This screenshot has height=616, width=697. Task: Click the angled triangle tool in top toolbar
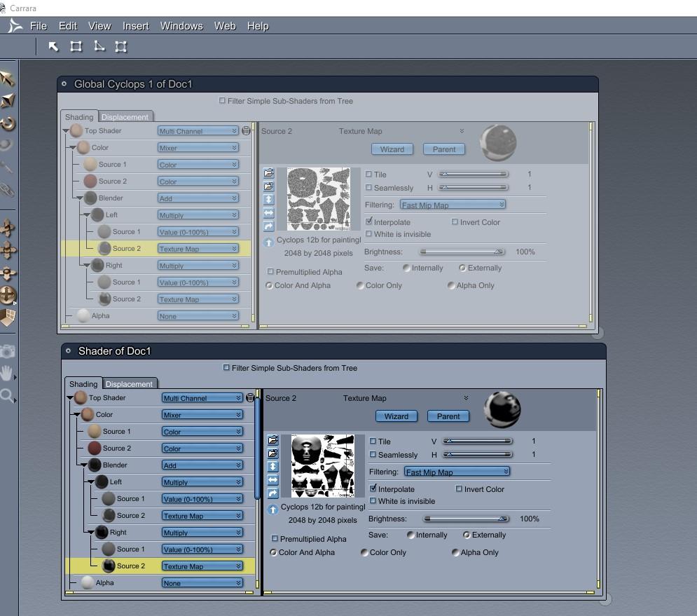[x=99, y=46]
